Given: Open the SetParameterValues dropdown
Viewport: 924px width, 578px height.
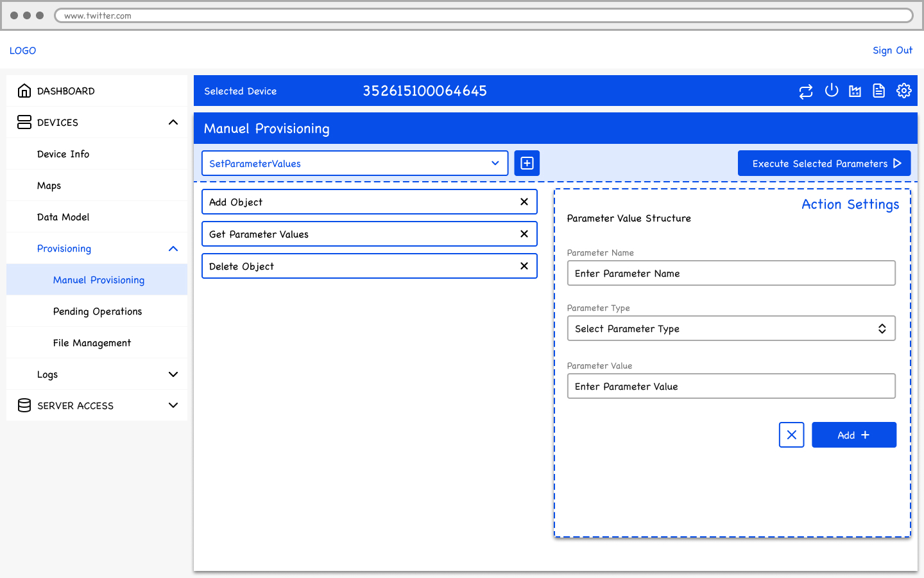Looking at the screenshot, I should 355,163.
